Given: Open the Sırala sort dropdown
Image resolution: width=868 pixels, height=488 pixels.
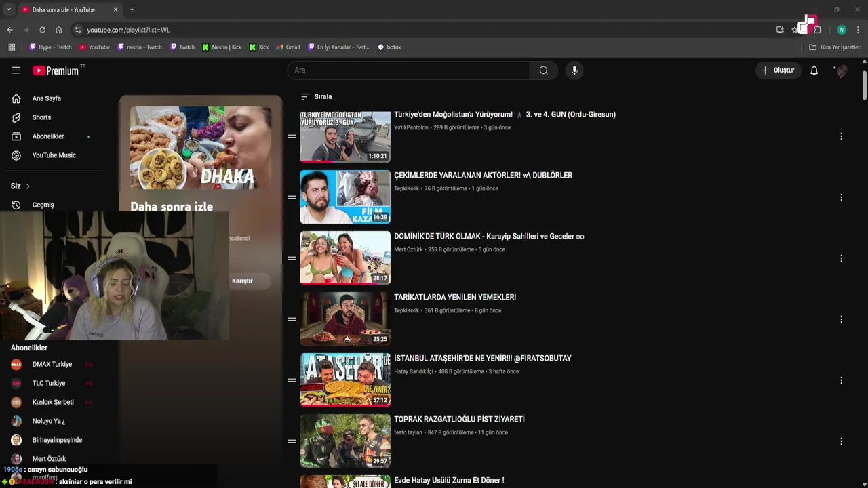Looking at the screenshot, I should pos(316,97).
